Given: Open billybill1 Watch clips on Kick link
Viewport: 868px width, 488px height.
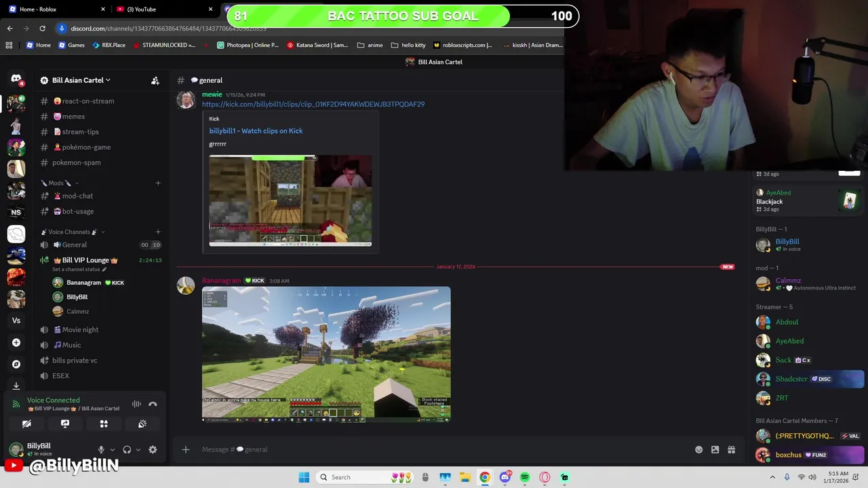Looking at the screenshot, I should (256, 131).
